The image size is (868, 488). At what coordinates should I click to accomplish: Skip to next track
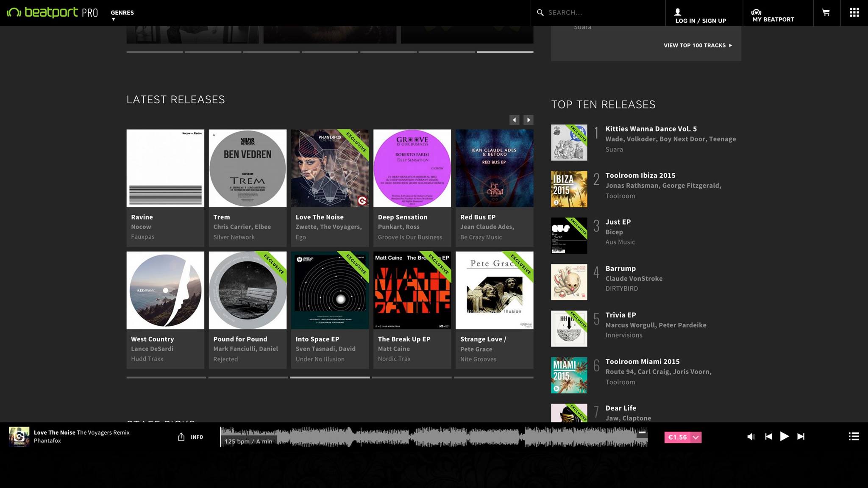801,436
